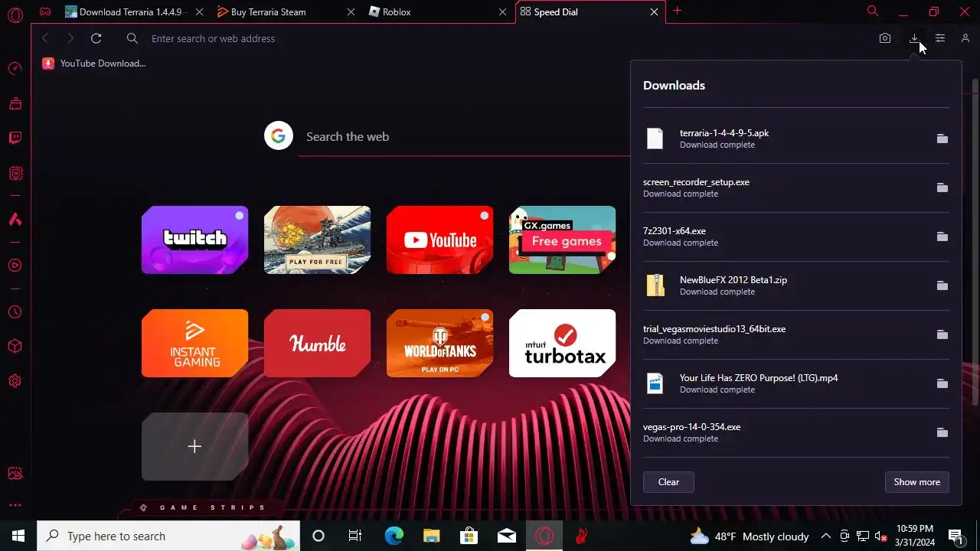Open the muted volume tray icon

[x=881, y=536]
